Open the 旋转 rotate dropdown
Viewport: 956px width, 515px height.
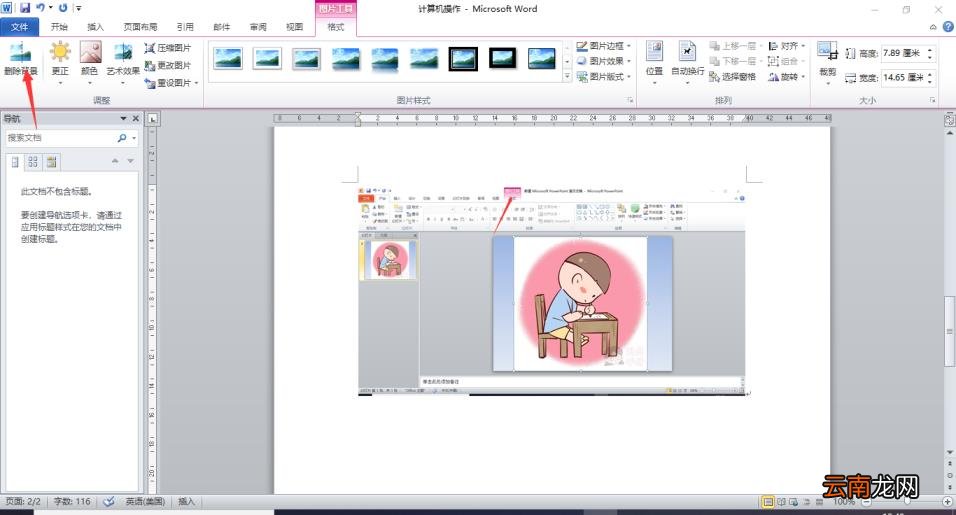coord(787,77)
